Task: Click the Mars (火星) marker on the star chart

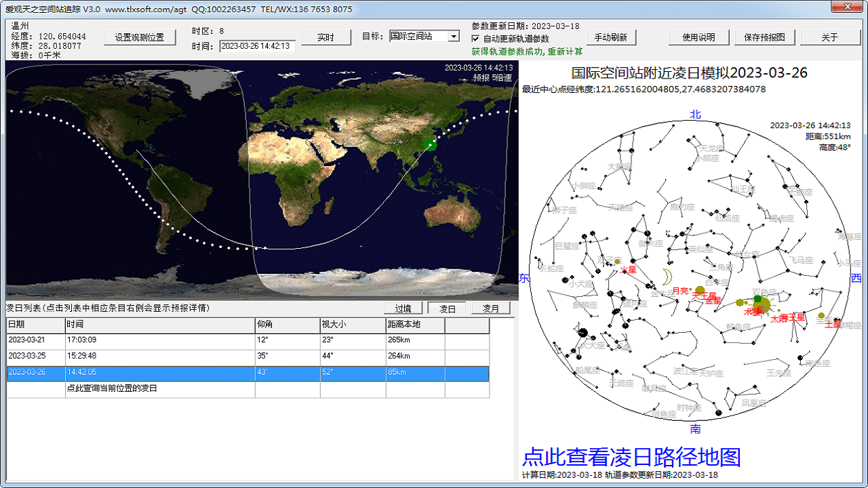Action: click(x=616, y=261)
